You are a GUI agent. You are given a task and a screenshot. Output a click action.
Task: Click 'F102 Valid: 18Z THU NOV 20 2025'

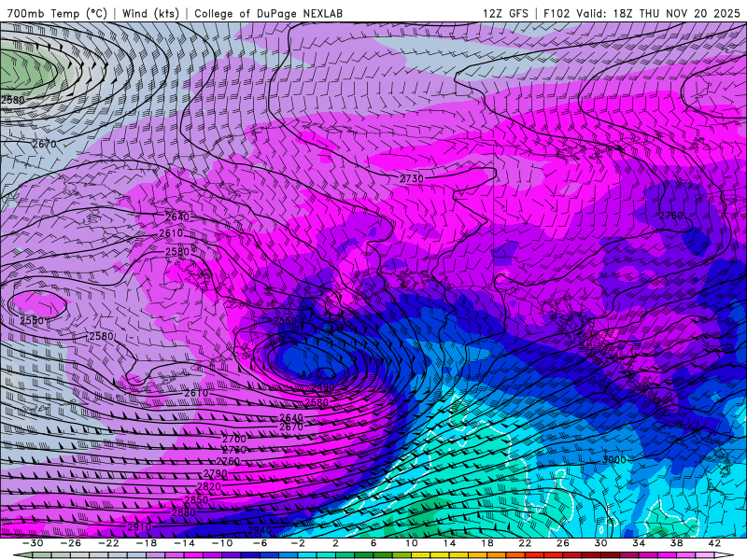pyautogui.click(x=642, y=13)
